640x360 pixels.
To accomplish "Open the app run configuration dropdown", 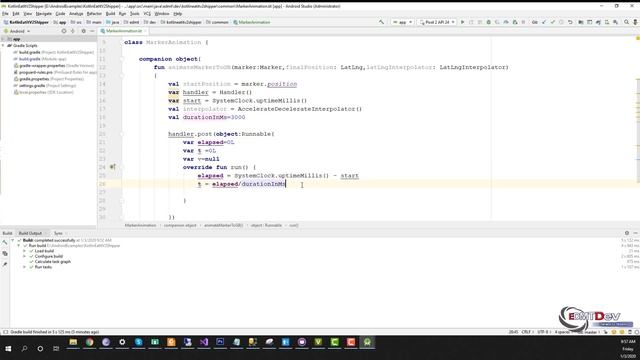I will click(402, 22).
